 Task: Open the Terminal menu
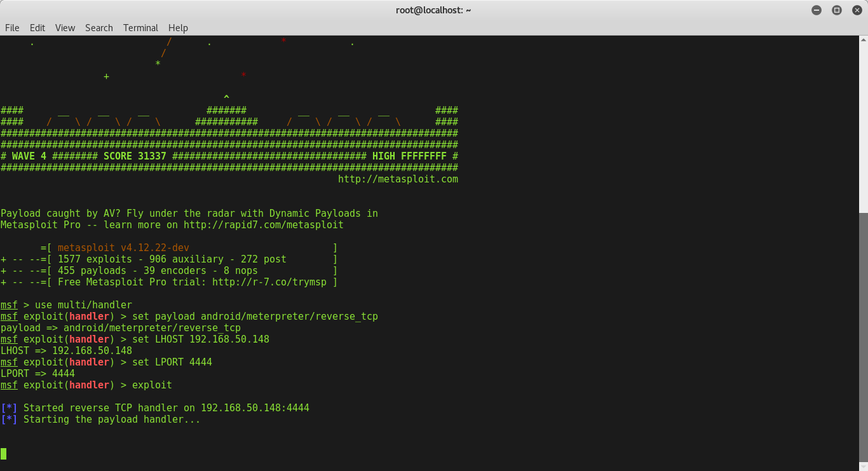pos(140,28)
